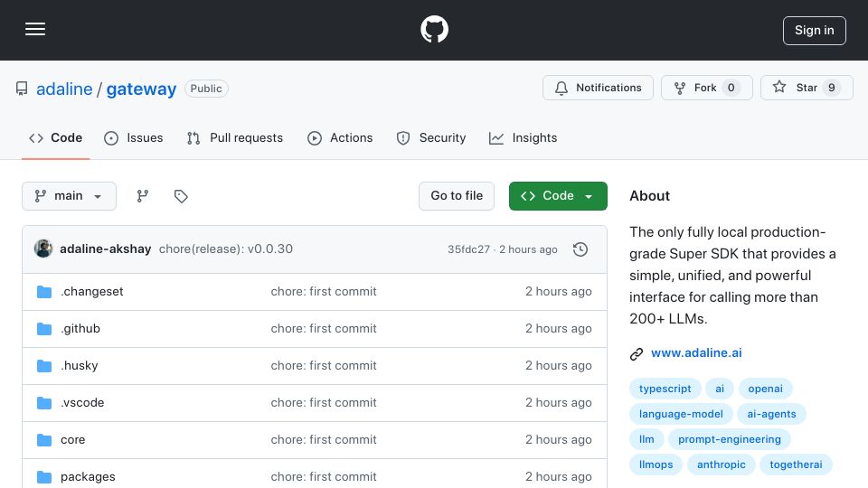The image size is (868, 488).
Task: Select the ai-agents topic tag
Action: pos(771,414)
